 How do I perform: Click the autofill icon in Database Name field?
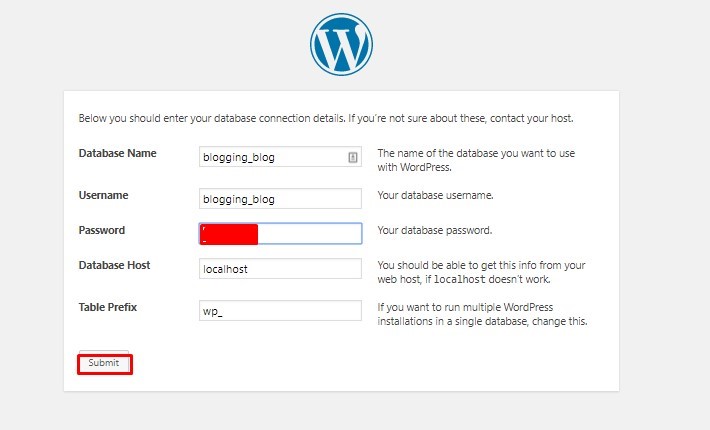pos(353,157)
